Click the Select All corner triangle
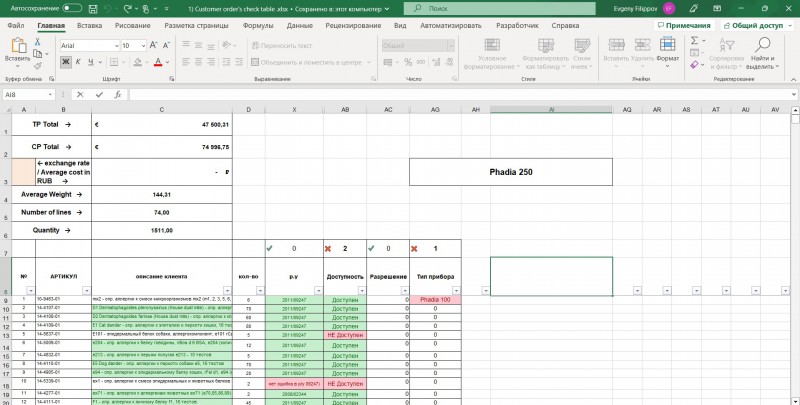Screen dimensions: 800x405 click(x=7, y=110)
